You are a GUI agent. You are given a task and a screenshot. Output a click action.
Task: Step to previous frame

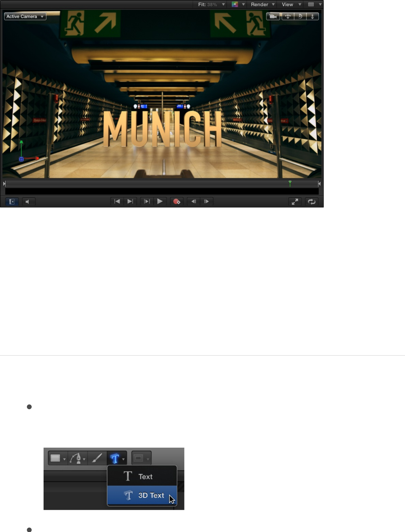pyautogui.click(x=193, y=201)
